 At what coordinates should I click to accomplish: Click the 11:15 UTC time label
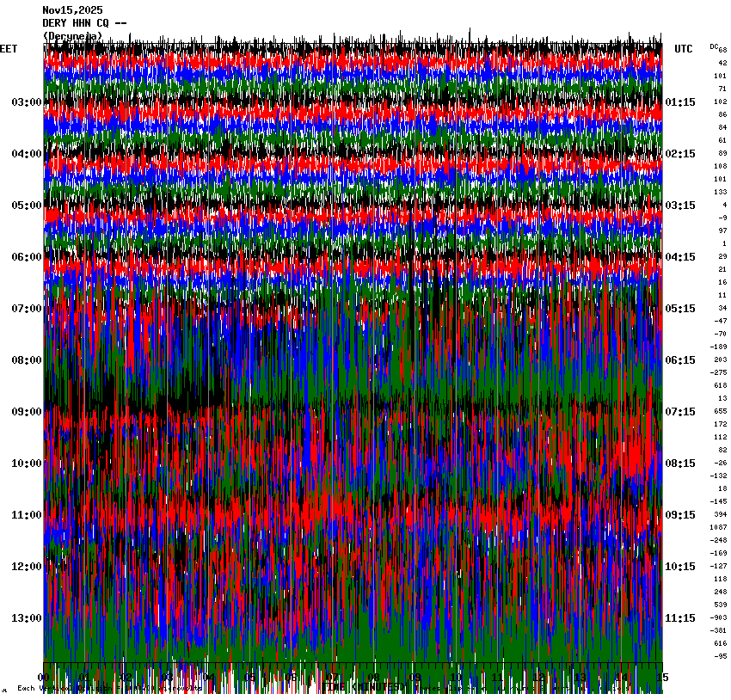680,618
